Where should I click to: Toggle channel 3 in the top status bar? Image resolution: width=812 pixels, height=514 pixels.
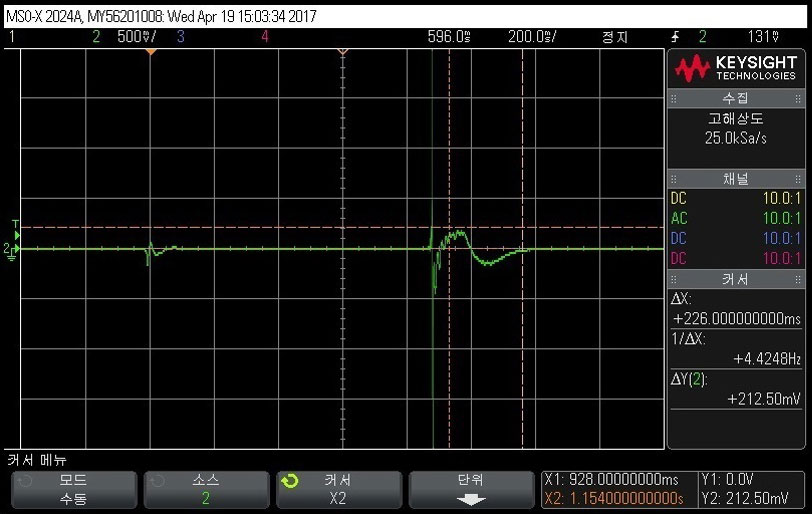(180, 37)
